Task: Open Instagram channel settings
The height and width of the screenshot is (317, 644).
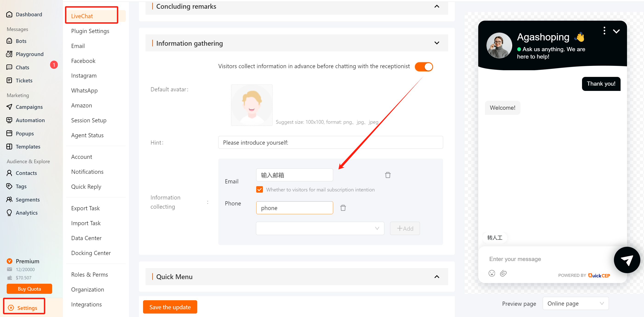Action: [84, 76]
